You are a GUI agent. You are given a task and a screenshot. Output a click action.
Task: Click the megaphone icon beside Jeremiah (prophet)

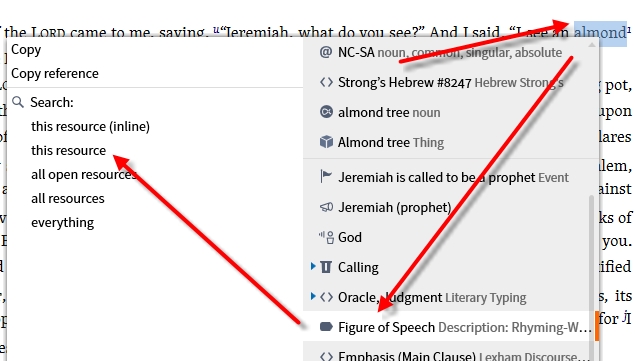pos(326,207)
